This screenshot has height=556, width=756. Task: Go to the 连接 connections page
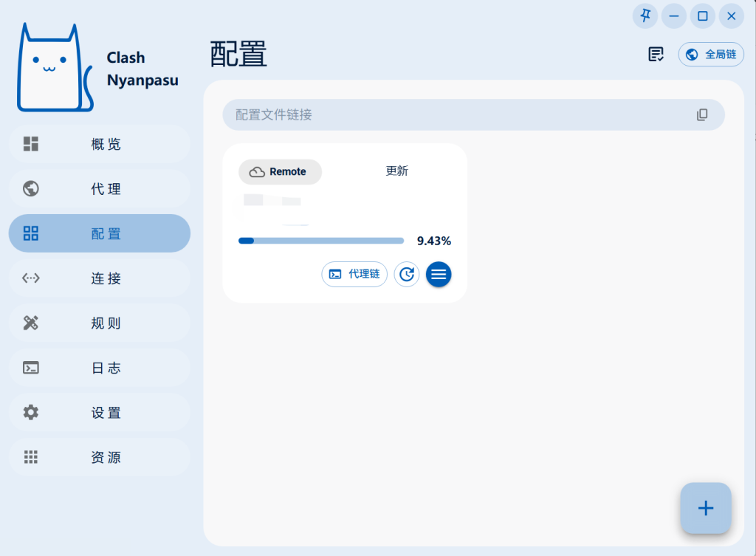click(99, 278)
